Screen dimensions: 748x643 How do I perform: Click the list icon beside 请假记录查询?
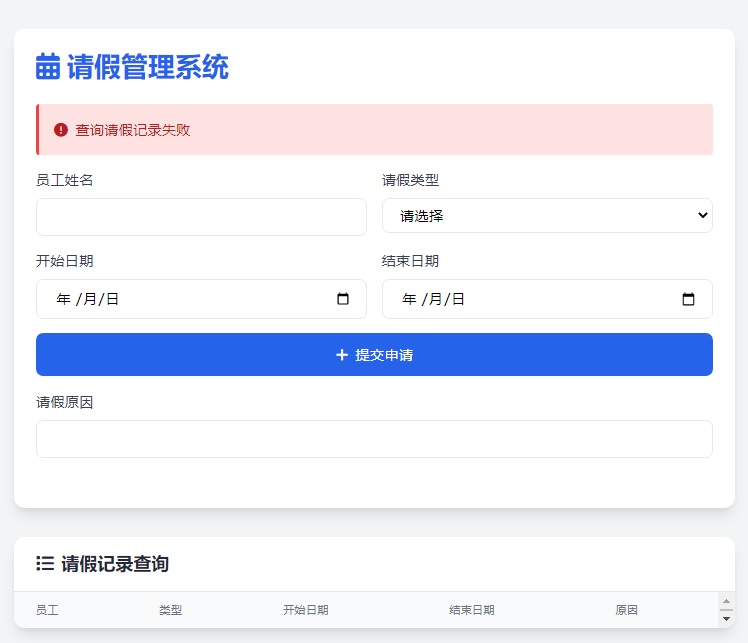pos(45,563)
